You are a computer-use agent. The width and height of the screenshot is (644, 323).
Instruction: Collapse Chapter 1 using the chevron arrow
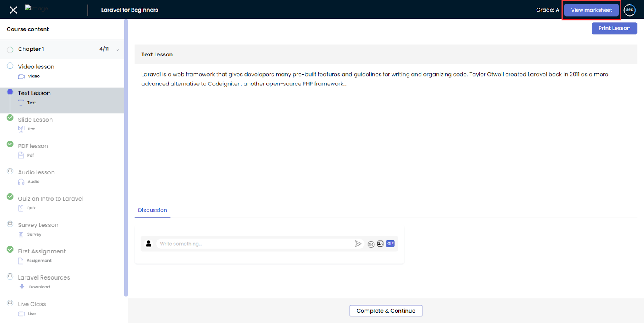[117, 50]
